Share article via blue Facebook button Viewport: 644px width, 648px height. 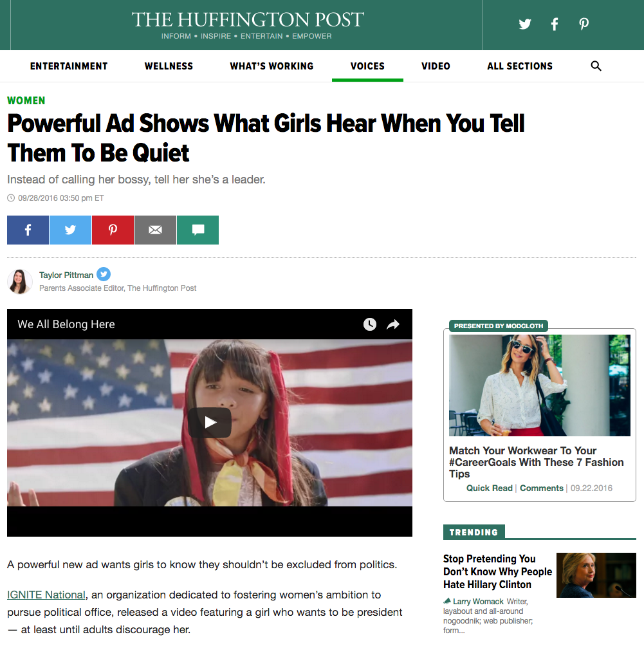coord(28,230)
